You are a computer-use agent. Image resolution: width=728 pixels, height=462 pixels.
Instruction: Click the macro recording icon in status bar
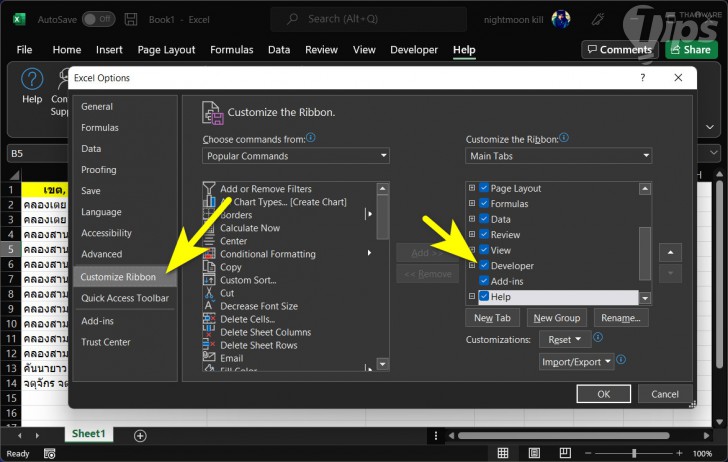pyautogui.click(x=49, y=453)
